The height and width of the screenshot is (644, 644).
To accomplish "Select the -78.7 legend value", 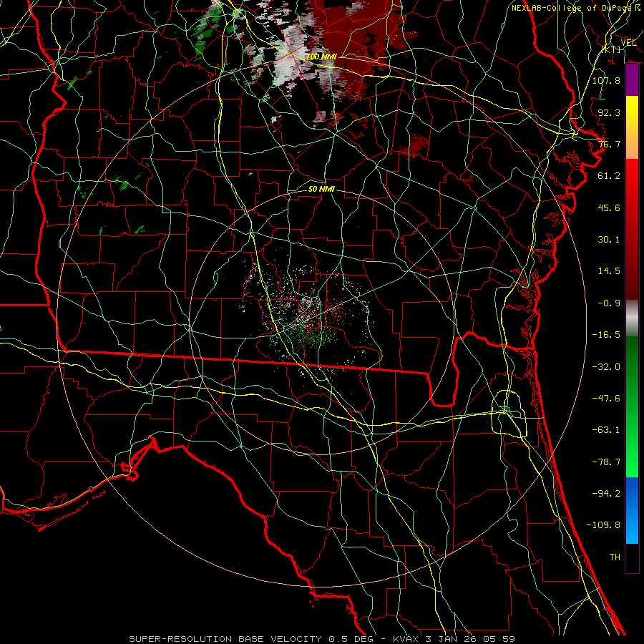I will click(x=606, y=462).
